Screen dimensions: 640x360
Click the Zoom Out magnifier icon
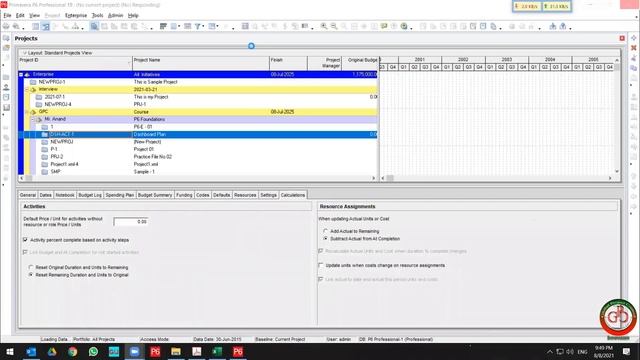334,26
